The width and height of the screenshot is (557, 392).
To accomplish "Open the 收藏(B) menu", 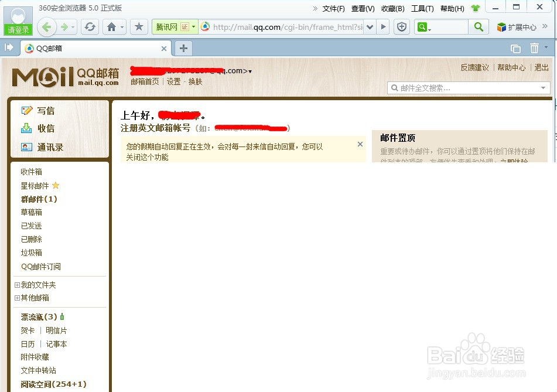I will click(393, 9).
